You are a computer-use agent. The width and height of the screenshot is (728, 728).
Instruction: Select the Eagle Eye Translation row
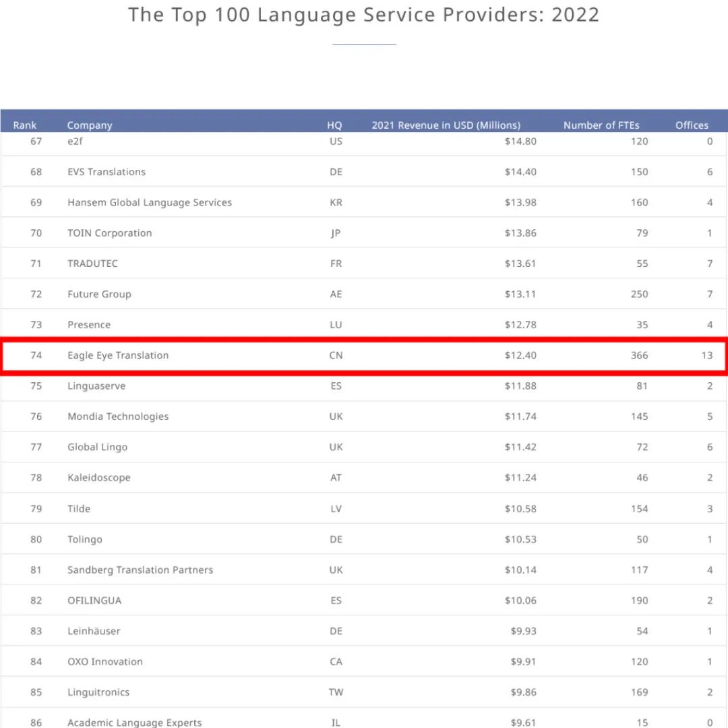364,355
